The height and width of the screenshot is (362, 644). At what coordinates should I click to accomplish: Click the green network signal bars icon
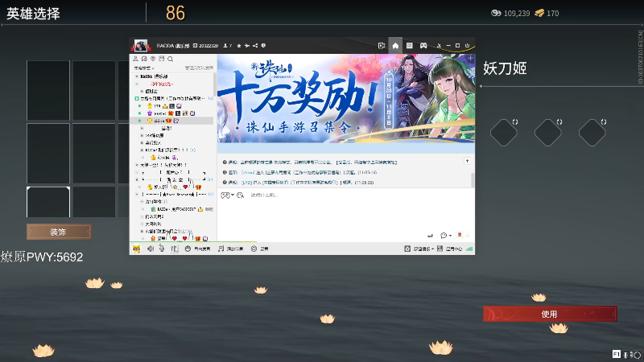tap(469, 249)
